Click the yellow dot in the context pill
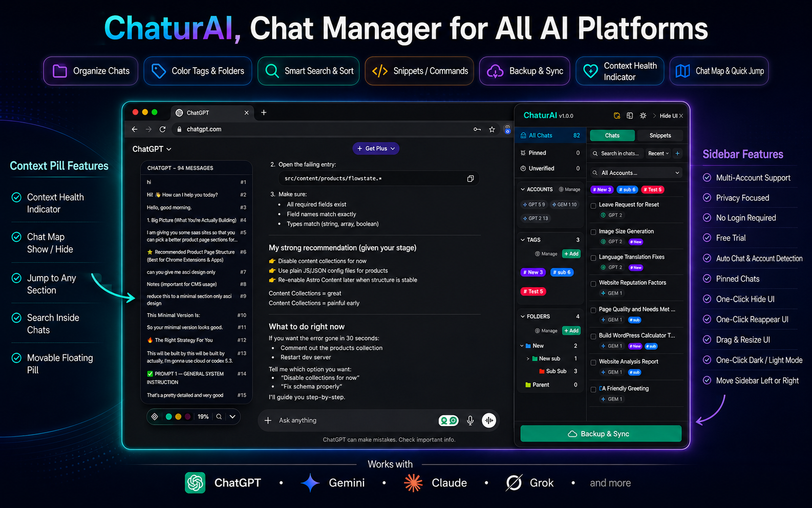Image resolution: width=812 pixels, height=508 pixels. [178, 417]
